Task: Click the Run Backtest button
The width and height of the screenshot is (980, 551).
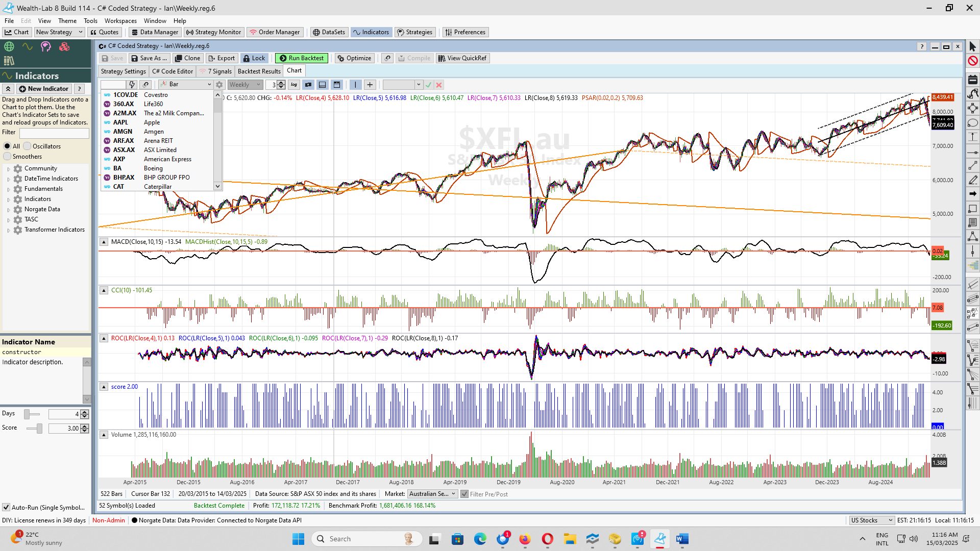Action: pyautogui.click(x=301, y=58)
